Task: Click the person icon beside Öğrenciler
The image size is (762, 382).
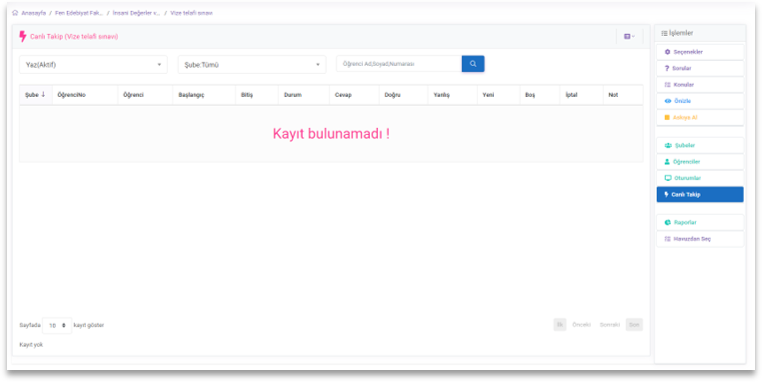Action: (x=667, y=162)
